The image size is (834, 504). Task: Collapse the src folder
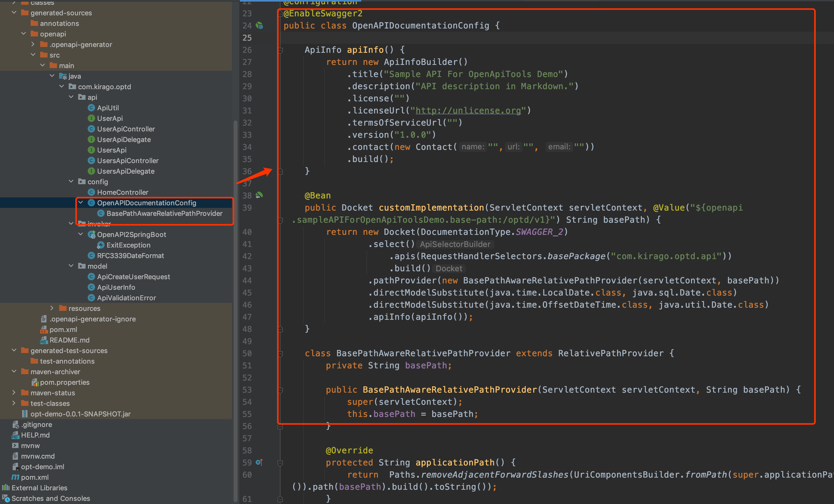tap(33, 55)
